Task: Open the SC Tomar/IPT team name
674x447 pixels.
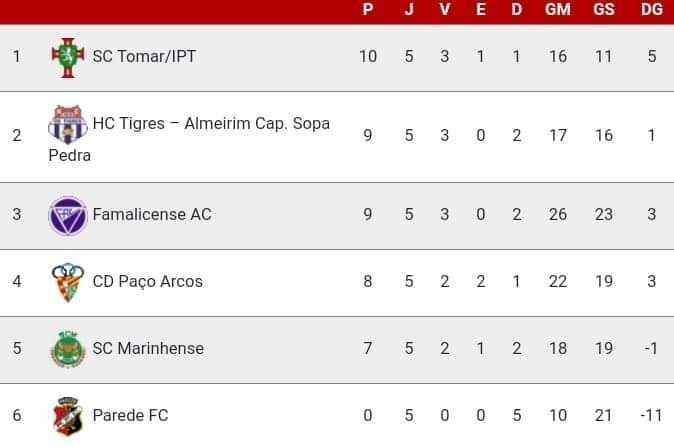Action: [x=144, y=56]
